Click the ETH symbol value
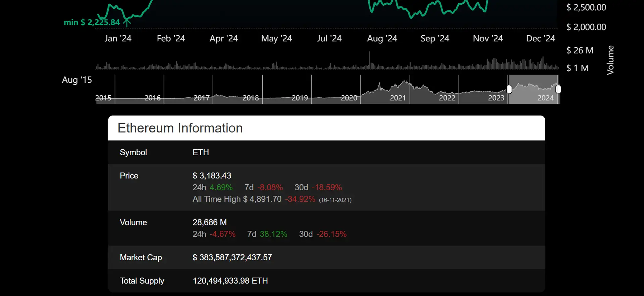 [201, 153]
